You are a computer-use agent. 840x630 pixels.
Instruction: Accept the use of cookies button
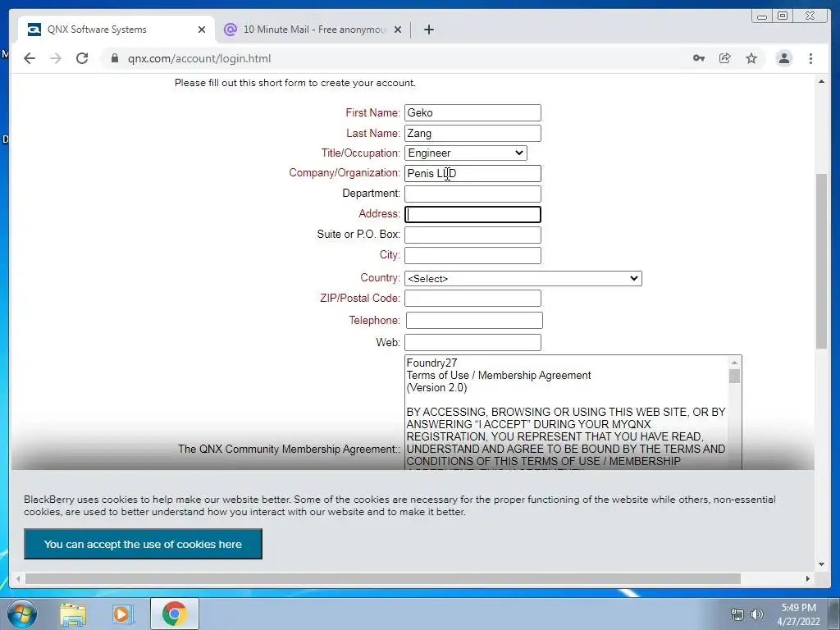(143, 545)
